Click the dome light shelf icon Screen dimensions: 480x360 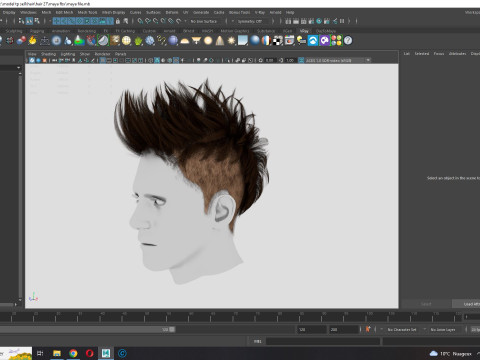coord(185,41)
